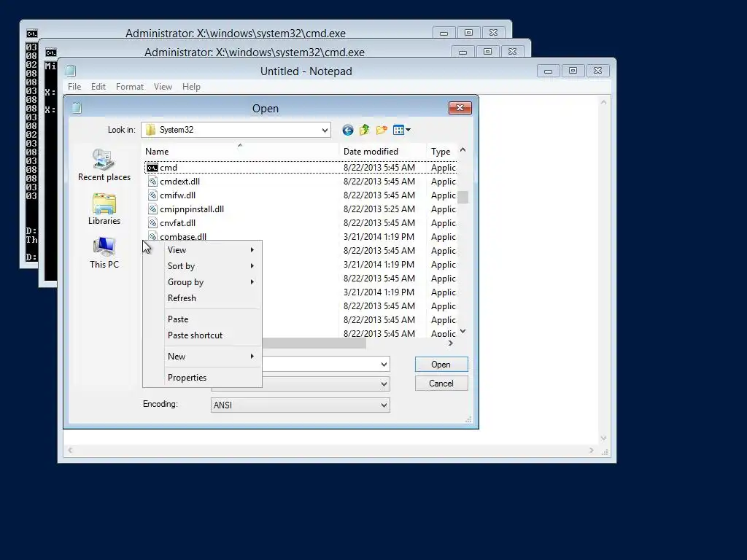747x560 pixels.
Task: Expand the View submenu in context menu
Action: pos(212,250)
